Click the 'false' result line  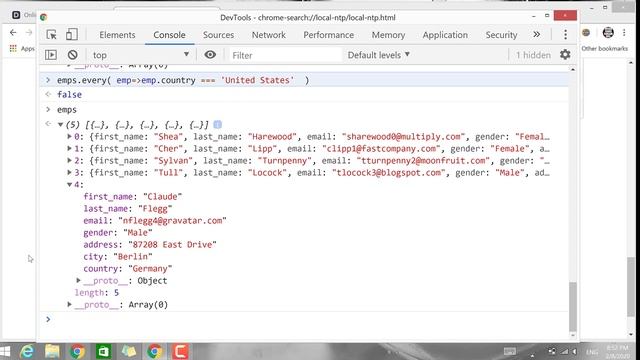pos(69,95)
